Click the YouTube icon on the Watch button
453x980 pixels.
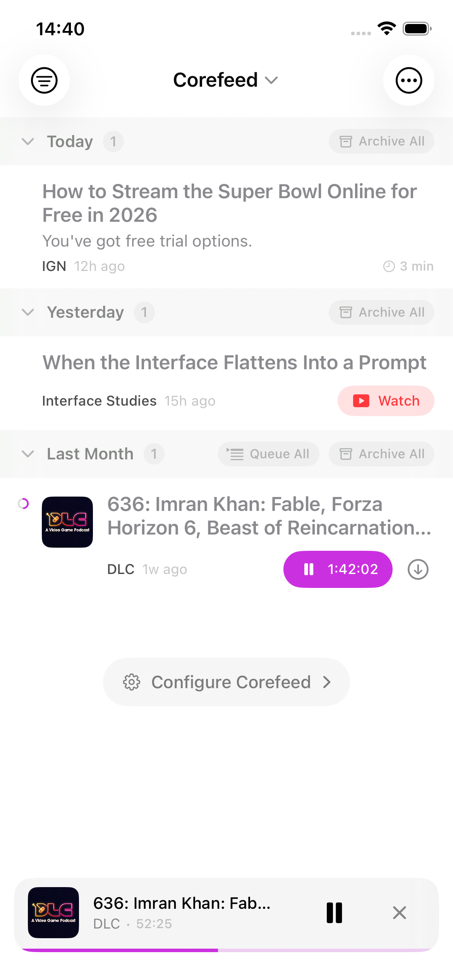(x=361, y=401)
